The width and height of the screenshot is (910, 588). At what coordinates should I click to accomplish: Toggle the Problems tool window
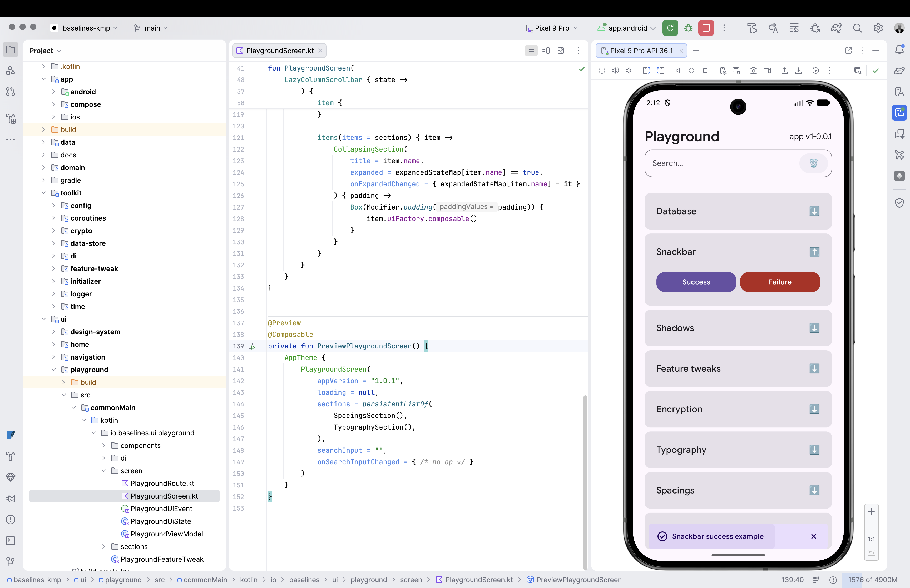(x=10, y=520)
